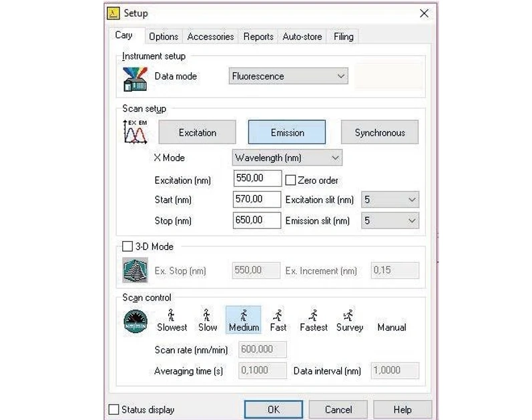
Task: Click the Setup window title icon
Action: click(113, 13)
